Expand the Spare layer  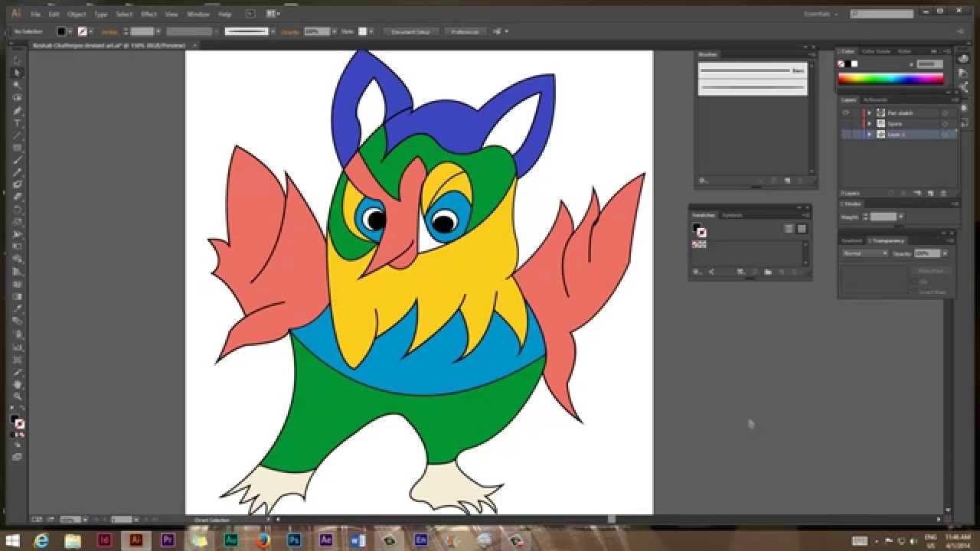coord(869,123)
